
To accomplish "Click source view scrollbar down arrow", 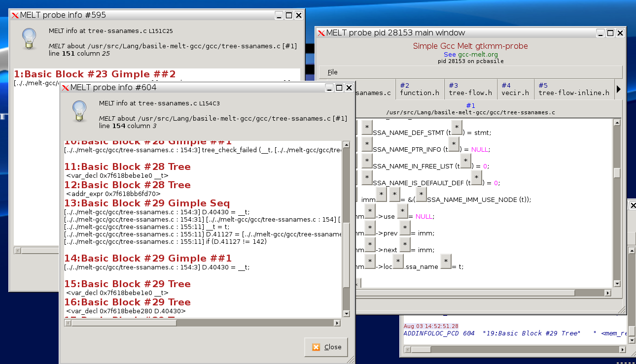I will coord(617,284).
